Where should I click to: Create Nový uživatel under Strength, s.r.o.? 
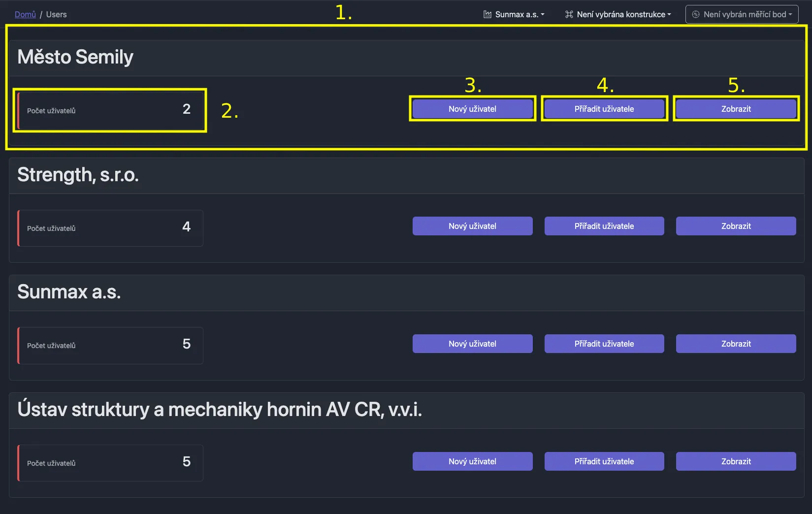pyautogui.click(x=472, y=226)
